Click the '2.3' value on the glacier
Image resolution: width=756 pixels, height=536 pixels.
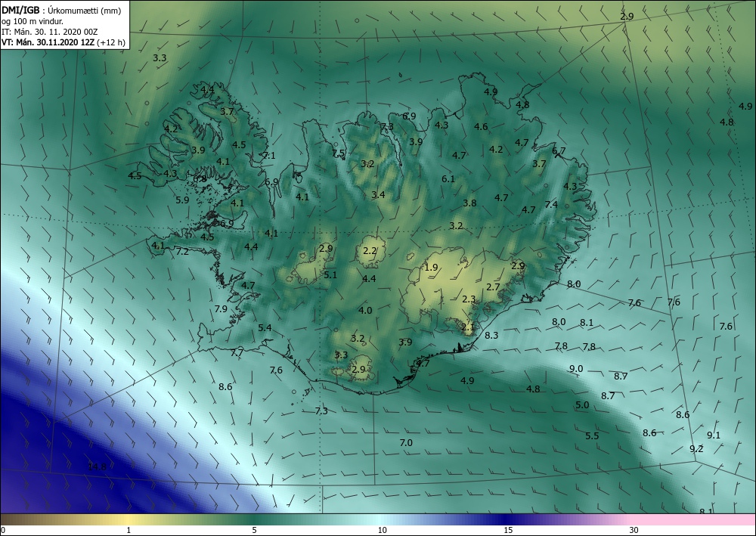469,299
